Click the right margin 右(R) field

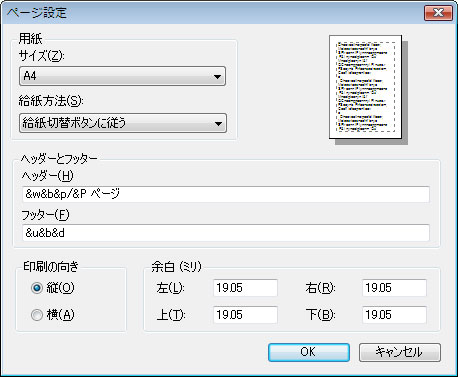point(394,288)
